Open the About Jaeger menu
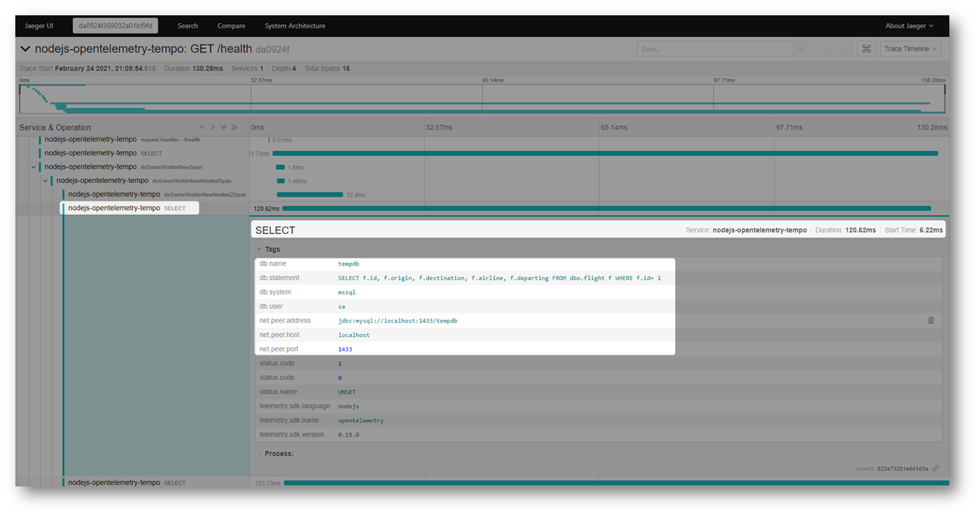Screen dimensions: 980x517 pyautogui.click(x=910, y=26)
